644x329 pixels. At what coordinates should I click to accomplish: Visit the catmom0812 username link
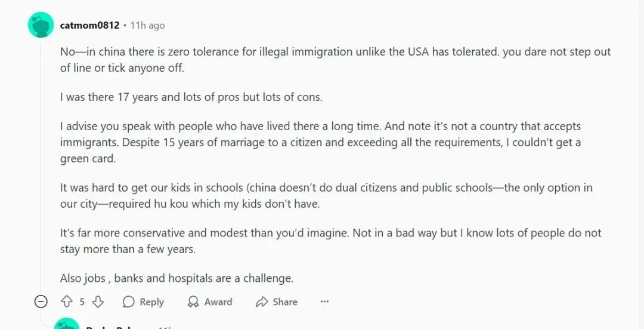click(89, 25)
